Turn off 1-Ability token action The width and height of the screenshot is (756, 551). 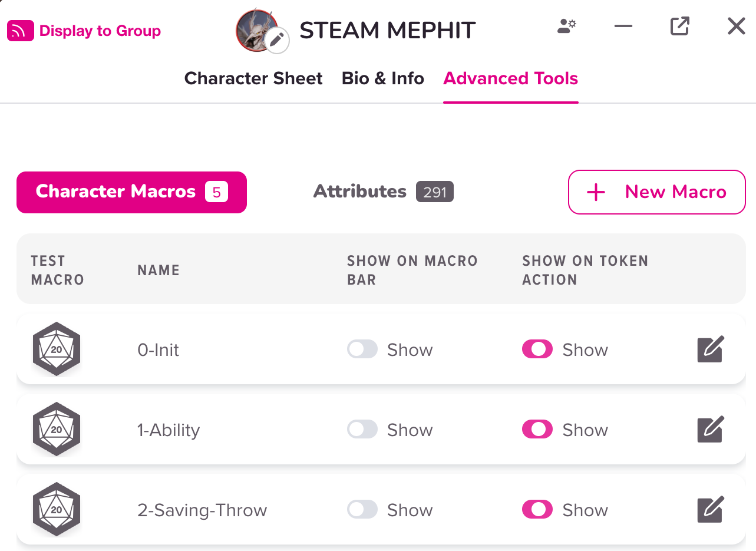(x=537, y=430)
